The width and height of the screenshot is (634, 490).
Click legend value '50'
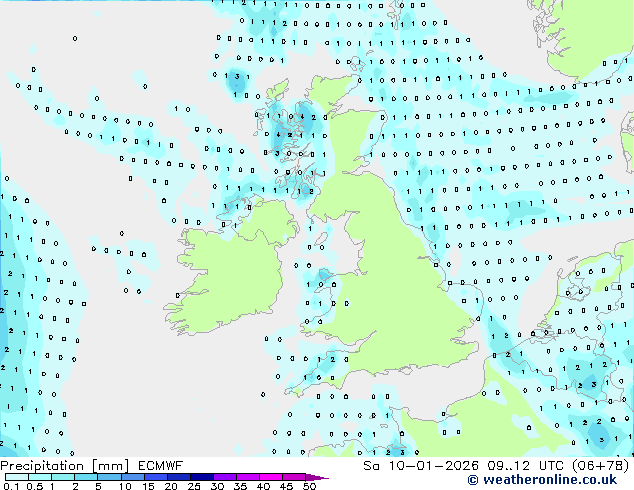309,486
